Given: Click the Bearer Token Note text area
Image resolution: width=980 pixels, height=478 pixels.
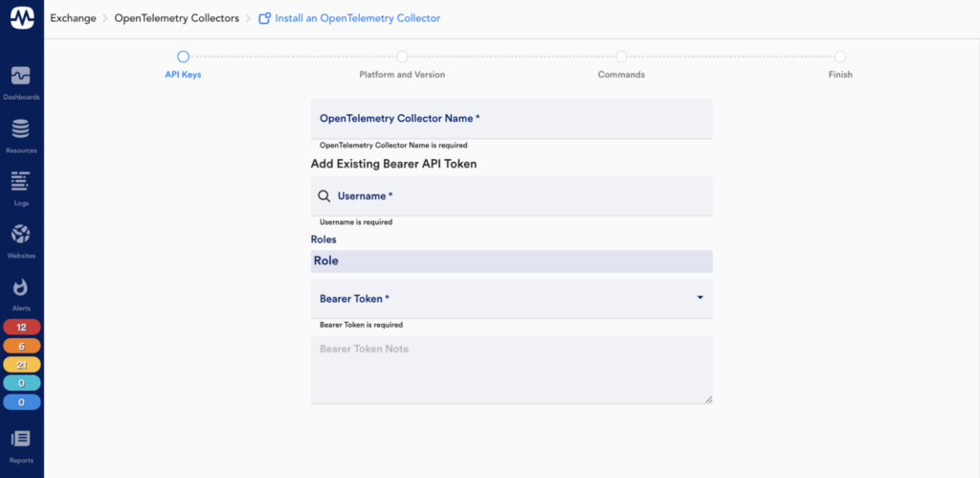Looking at the screenshot, I should pyautogui.click(x=511, y=370).
